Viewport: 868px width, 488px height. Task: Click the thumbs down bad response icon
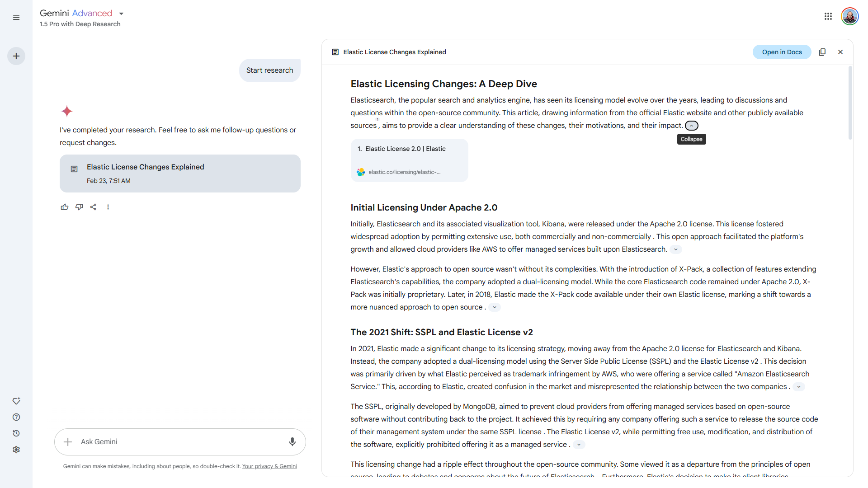[x=79, y=207]
